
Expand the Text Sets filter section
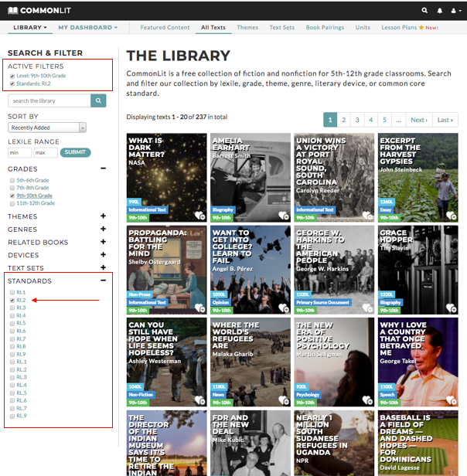104,267
